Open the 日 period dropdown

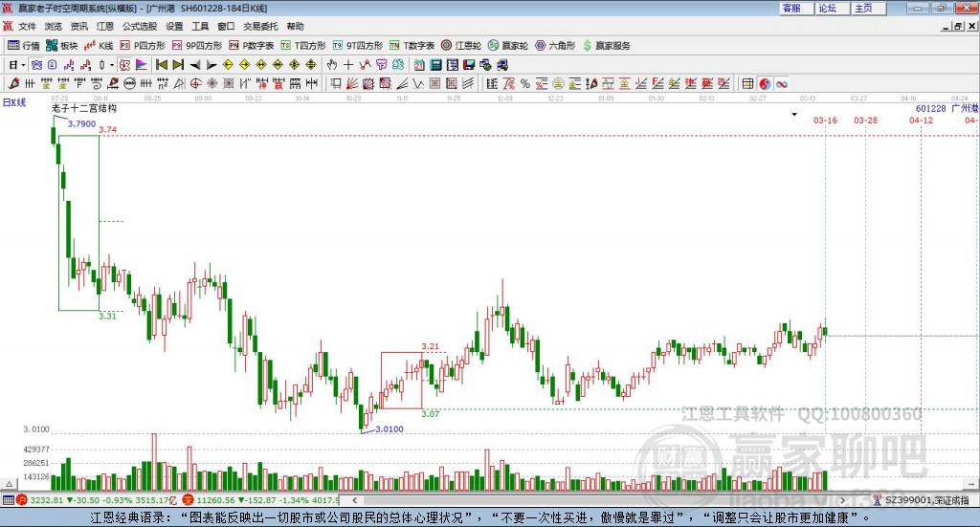tap(17, 65)
